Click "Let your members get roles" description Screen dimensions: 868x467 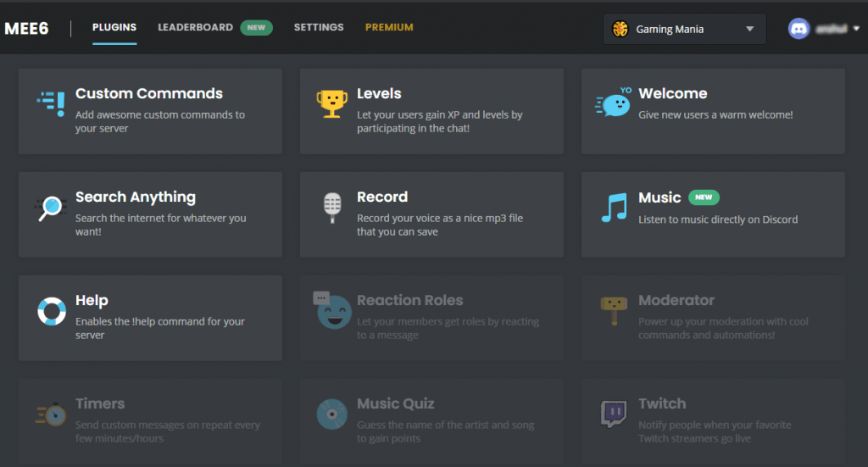[x=448, y=328]
